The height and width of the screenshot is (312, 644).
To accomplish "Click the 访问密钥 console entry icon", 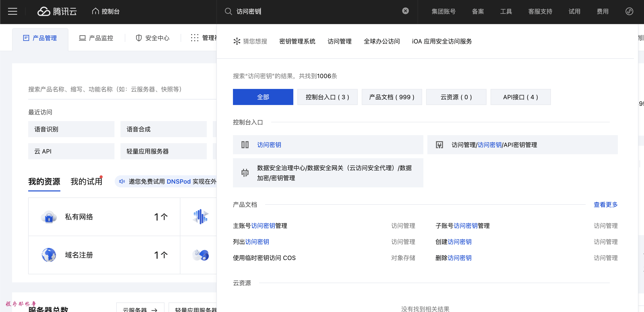I will tap(245, 145).
